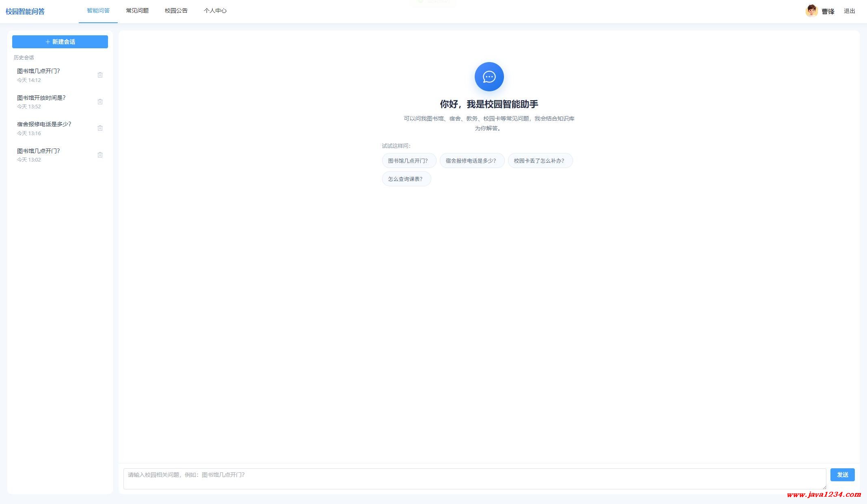The height and width of the screenshot is (504, 867).
Task: Click the 校园智能问答 site logo
Action: tap(25, 11)
